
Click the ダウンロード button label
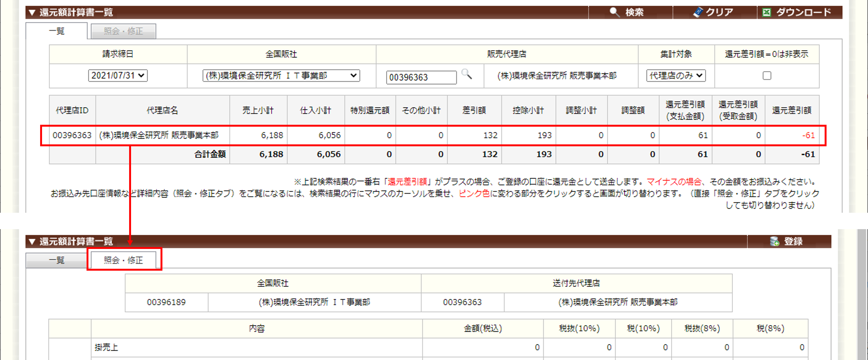coord(804,13)
